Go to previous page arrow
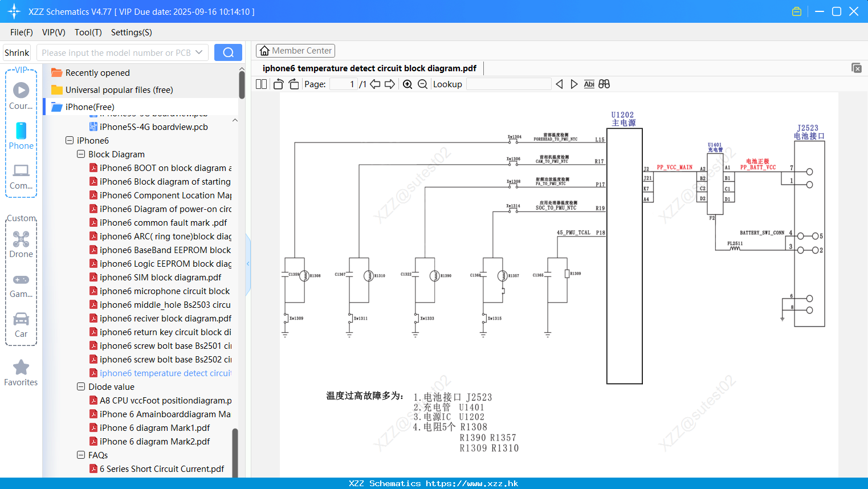The width and height of the screenshot is (868, 489). (x=375, y=84)
